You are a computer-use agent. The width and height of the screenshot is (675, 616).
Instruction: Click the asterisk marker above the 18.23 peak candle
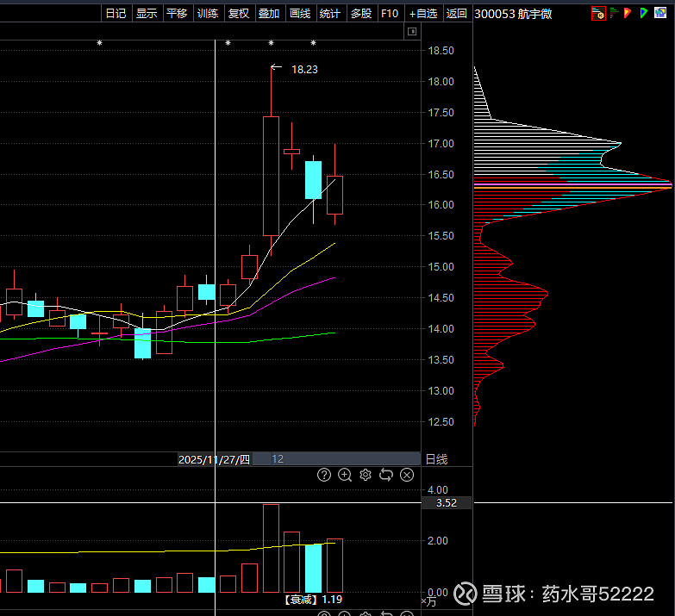point(271,43)
